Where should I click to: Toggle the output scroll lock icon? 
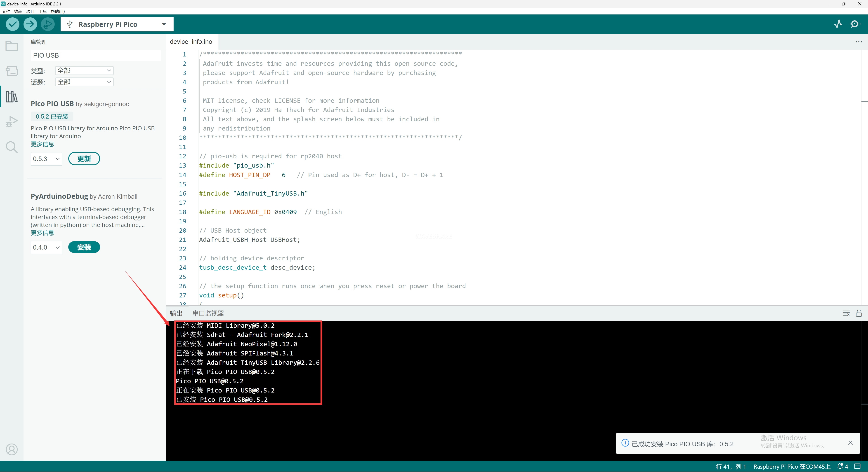tap(859, 313)
